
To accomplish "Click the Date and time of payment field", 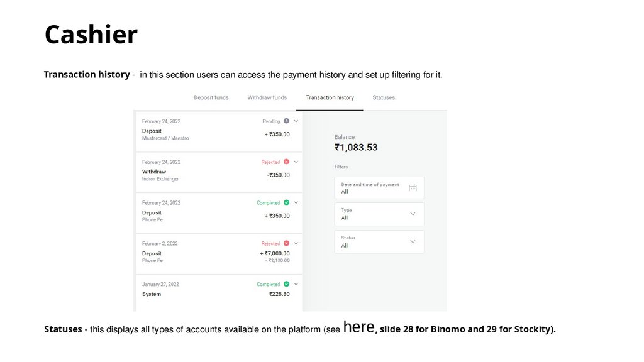I will click(x=372, y=188).
